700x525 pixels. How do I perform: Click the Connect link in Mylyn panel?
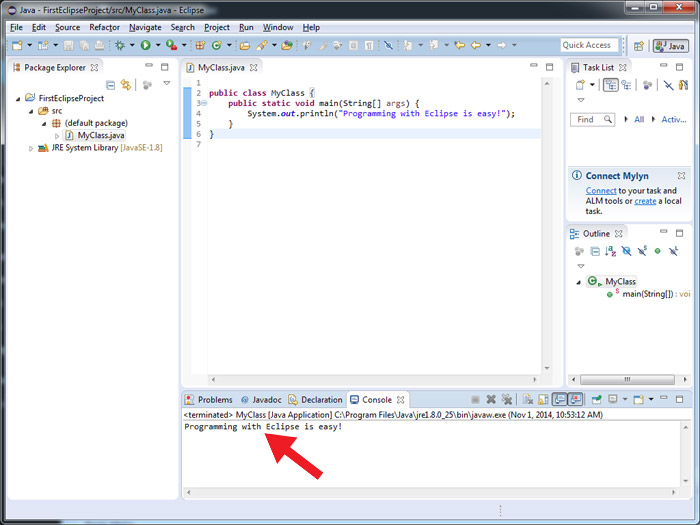tap(601, 191)
